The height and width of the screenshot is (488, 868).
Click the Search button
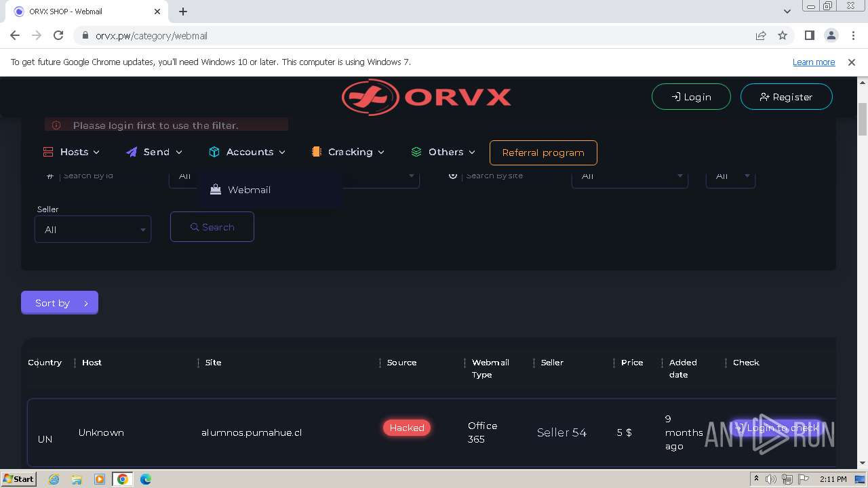point(212,227)
